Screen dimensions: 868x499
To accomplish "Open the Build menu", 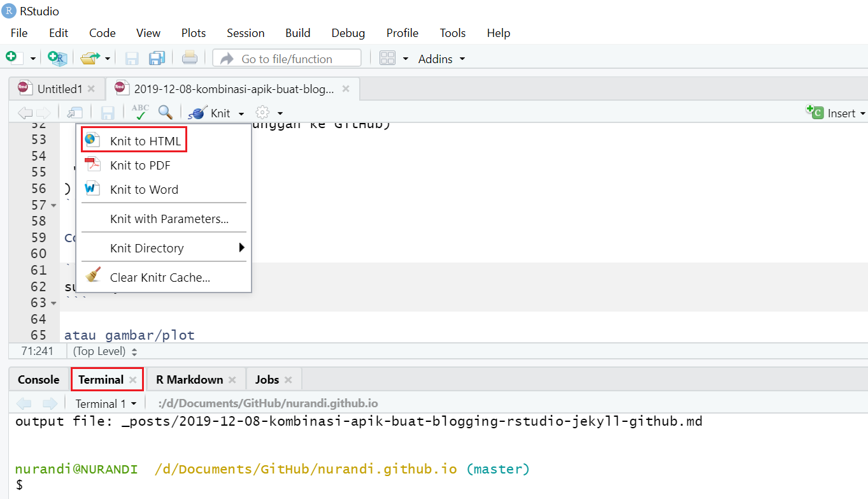I will click(x=297, y=33).
